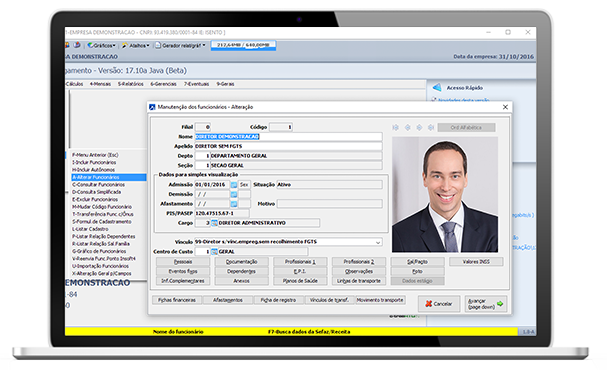The image size is (607, 370).
Task: Click the Cancelar button
Action: [439, 304]
